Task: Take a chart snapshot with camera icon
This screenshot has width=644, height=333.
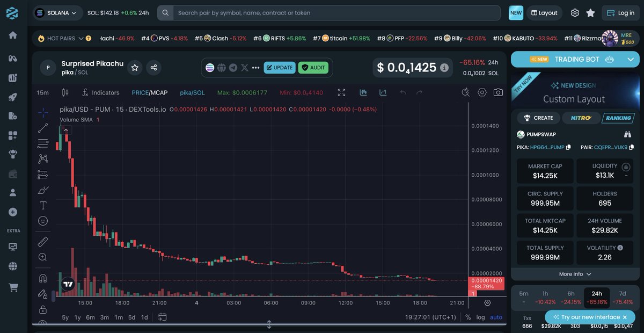Action: [498, 92]
